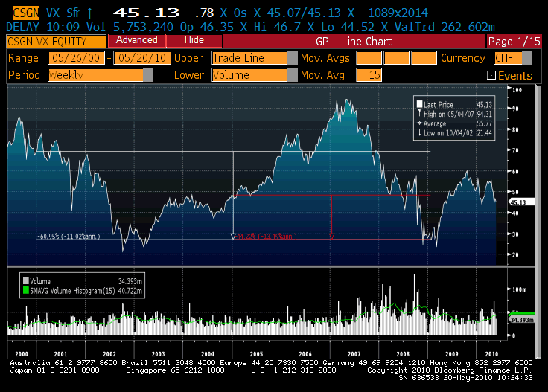Screen dimensions: 548x392
Task: Click the Low on 10/04/02 legend marker
Action: (419, 132)
